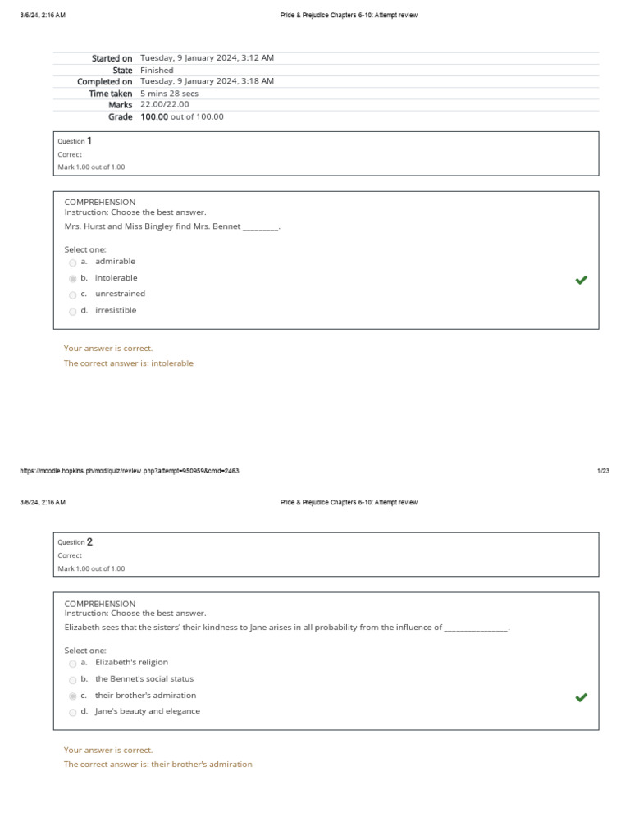This screenshot has width=630, height=840.
Task: Click the top page title "Pride & Prejudice Chapters 6-10"
Action: pyautogui.click(x=349, y=16)
